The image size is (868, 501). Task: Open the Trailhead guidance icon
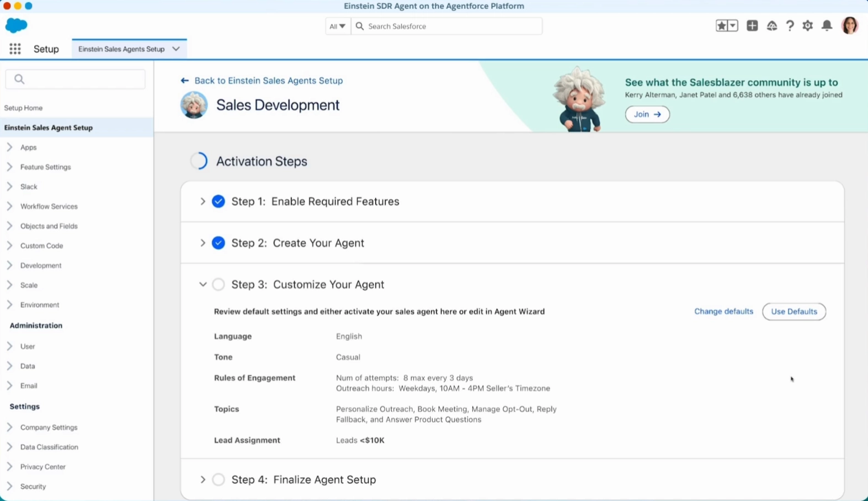(772, 26)
